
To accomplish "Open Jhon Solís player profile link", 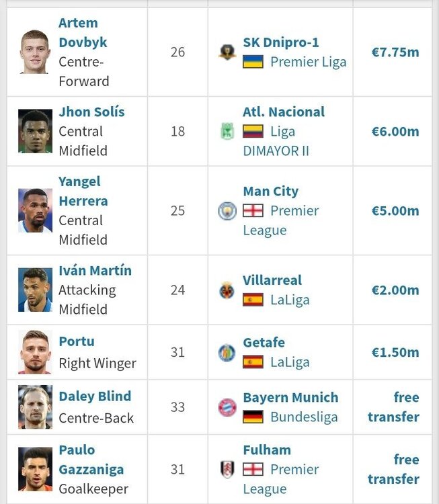I will tap(91, 112).
